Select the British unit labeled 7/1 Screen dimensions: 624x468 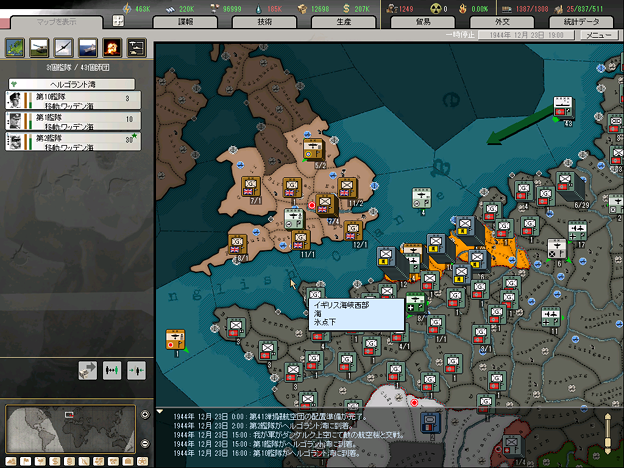point(251,186)
